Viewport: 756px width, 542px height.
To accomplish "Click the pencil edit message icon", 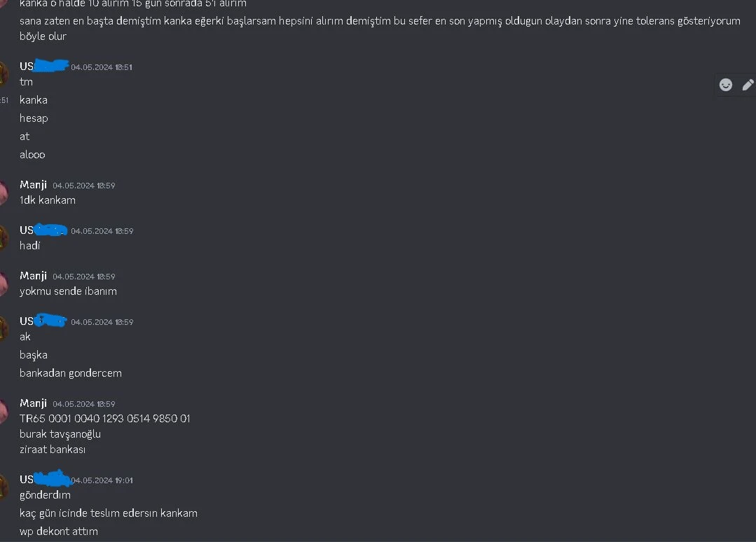I will click(x=748, y=85).
